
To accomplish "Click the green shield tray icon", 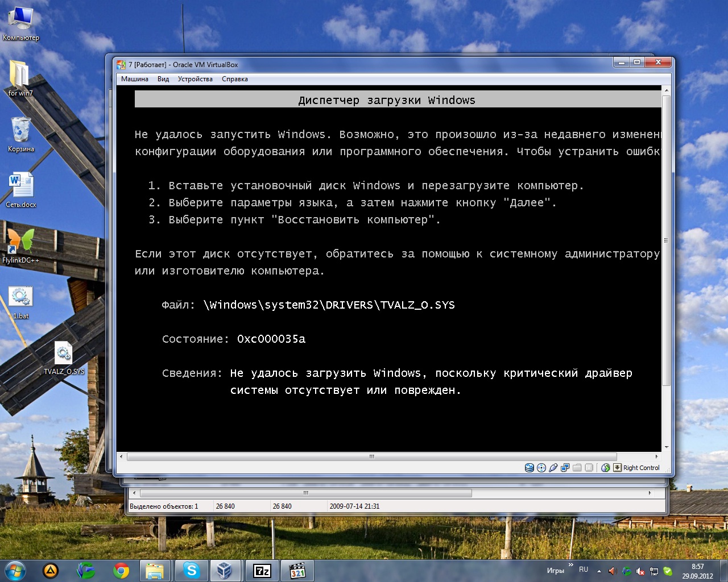I will click(x=668, y=571).
